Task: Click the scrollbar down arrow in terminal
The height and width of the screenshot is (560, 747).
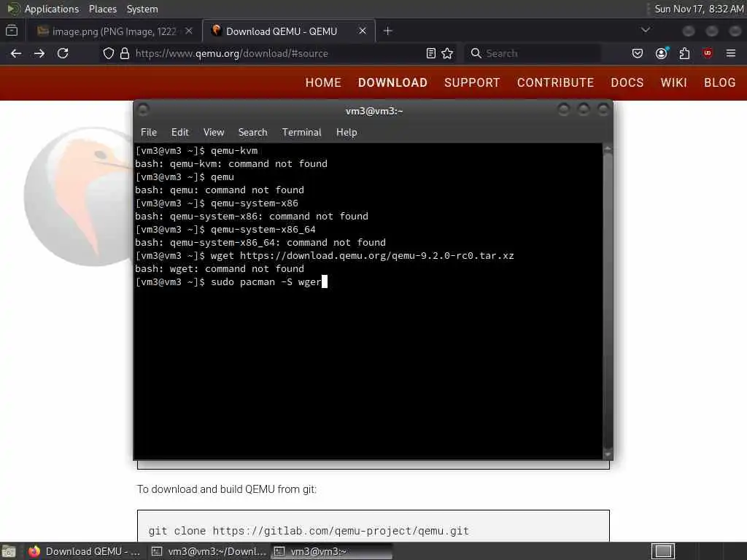Action: [x=608, y=454]
